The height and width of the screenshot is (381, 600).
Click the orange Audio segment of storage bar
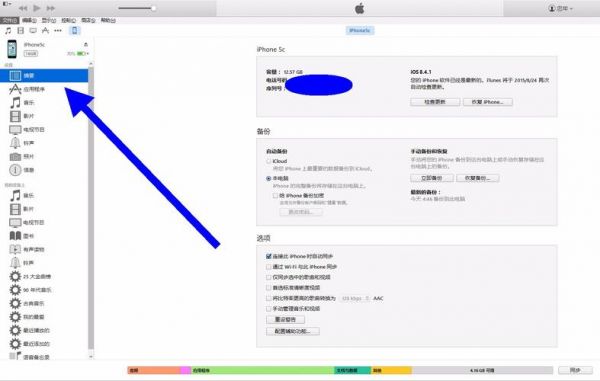point(154,370)
